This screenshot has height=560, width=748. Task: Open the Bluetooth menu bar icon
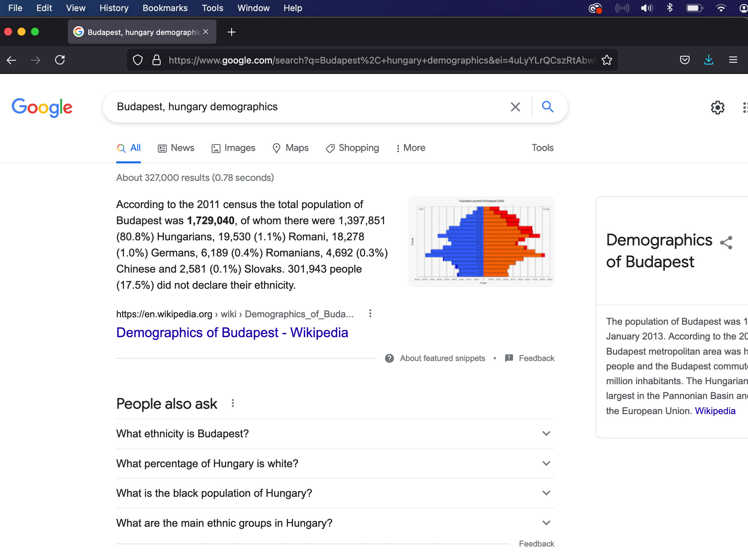tap(670, 8)
